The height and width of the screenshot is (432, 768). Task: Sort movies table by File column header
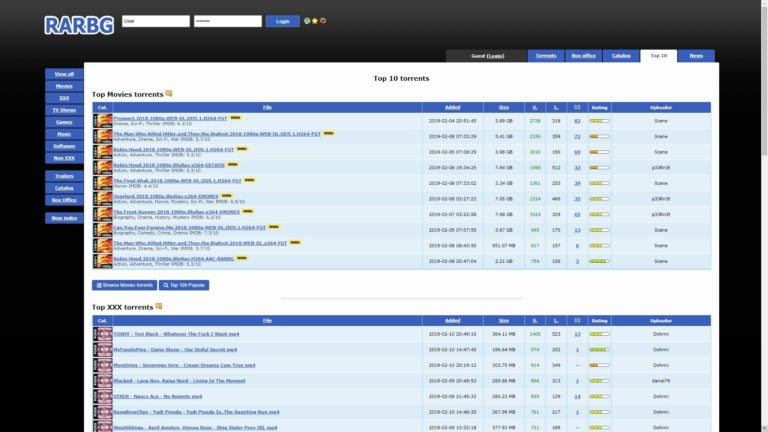(267, 107)
